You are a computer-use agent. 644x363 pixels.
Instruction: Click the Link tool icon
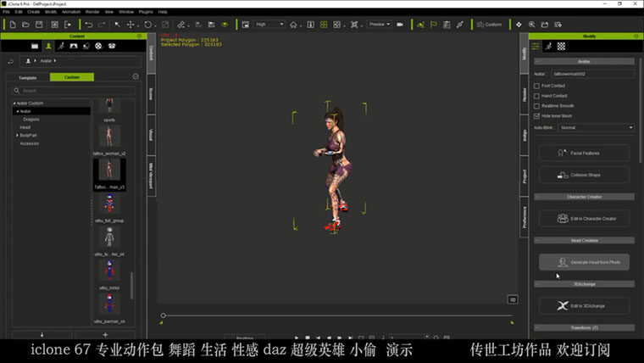coord(181,25)
